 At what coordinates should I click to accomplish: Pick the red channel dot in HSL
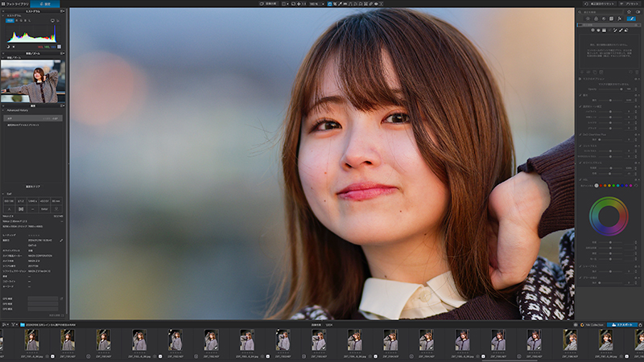(x=601, y=186)
